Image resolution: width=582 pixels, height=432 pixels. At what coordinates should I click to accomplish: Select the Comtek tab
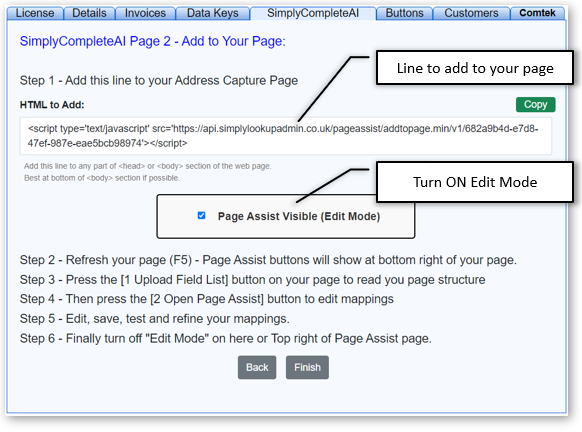[537, 13]
